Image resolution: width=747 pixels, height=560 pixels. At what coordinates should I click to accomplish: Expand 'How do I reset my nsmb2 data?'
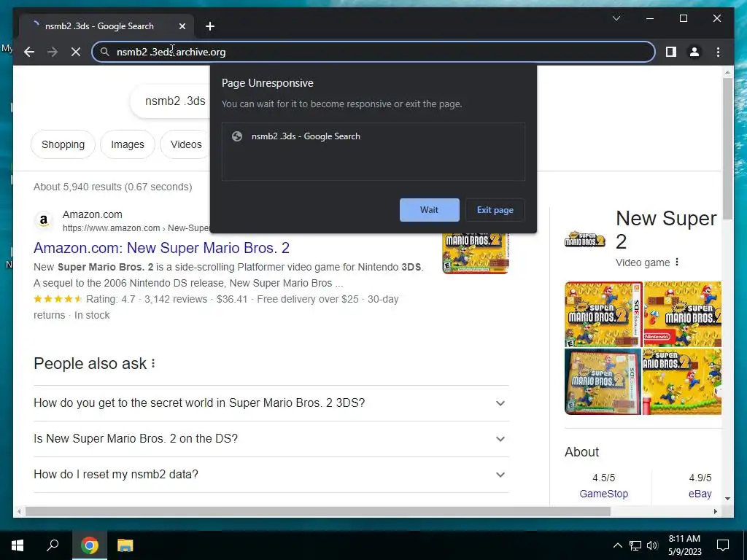[271, 474]
